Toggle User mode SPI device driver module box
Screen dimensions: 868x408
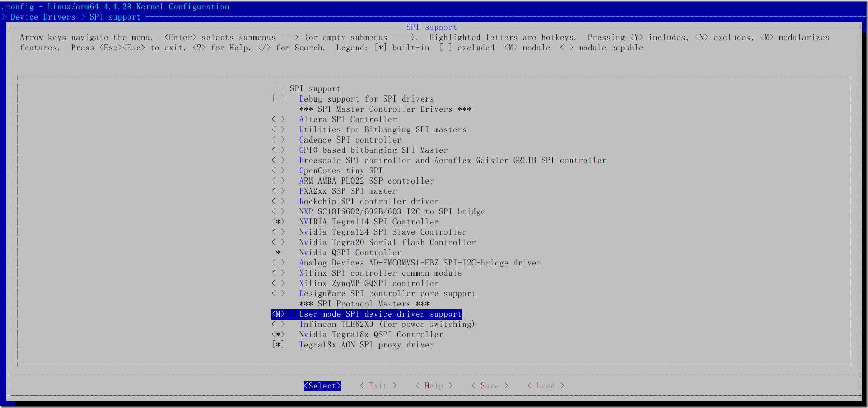tap(278, 314)
